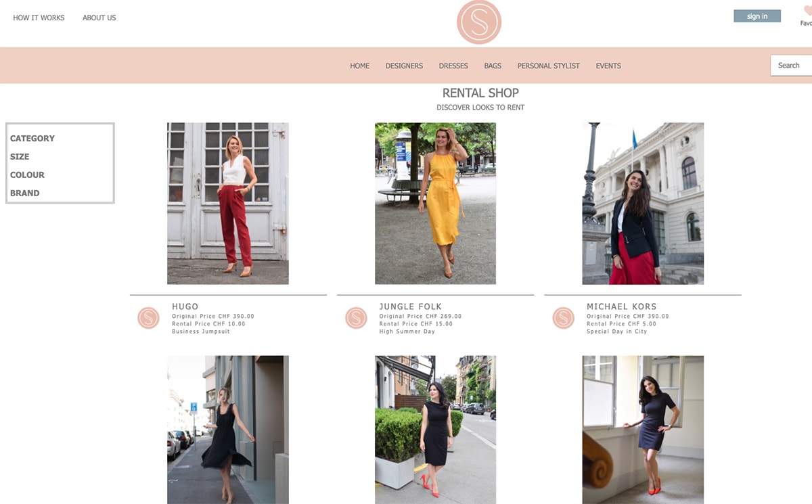
Task: Open the DESIGNERS menu item
Action: coord(404,66)
